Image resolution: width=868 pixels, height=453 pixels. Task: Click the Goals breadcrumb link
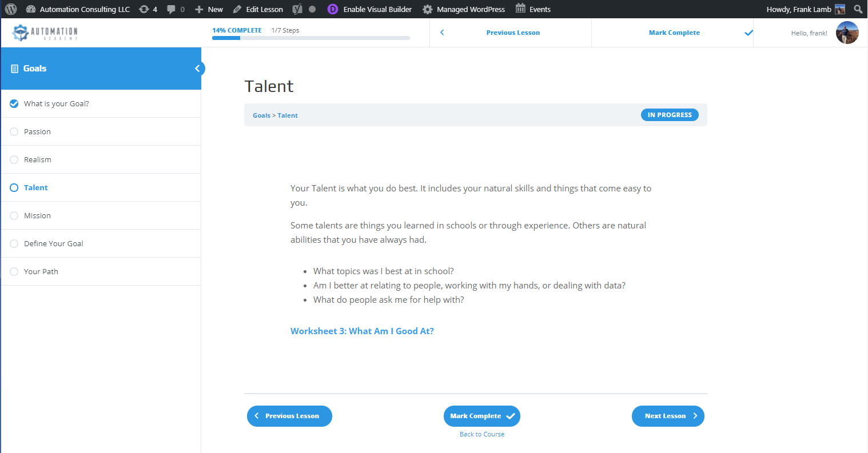click(x=261, y=115)
